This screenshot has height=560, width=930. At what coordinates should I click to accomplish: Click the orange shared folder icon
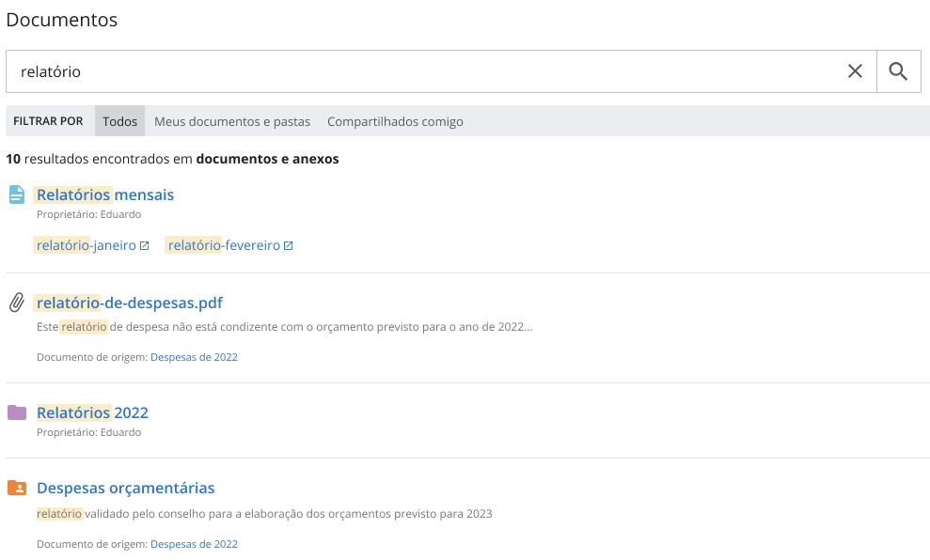coord(17,488)
